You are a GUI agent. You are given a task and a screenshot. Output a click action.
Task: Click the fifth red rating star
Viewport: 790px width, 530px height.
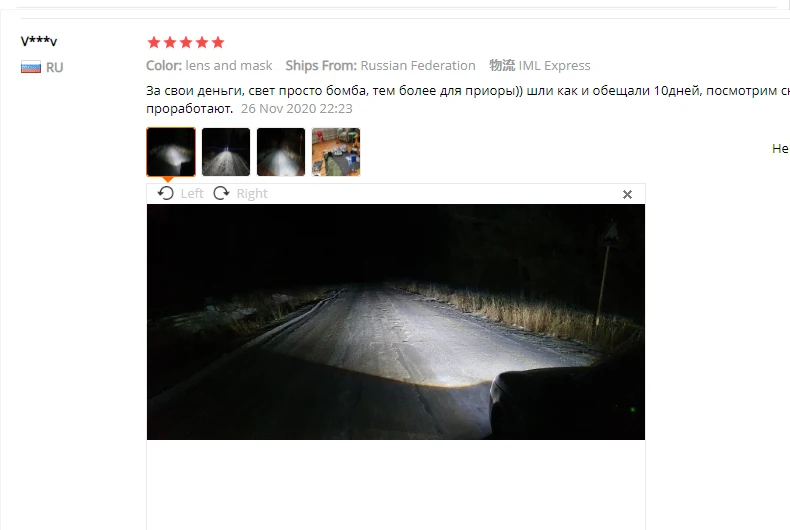(218, 42)
